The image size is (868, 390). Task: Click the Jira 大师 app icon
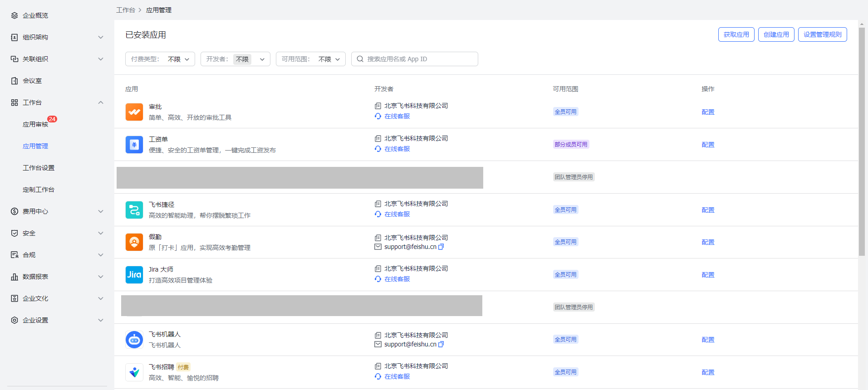click(x=134, y=275)
